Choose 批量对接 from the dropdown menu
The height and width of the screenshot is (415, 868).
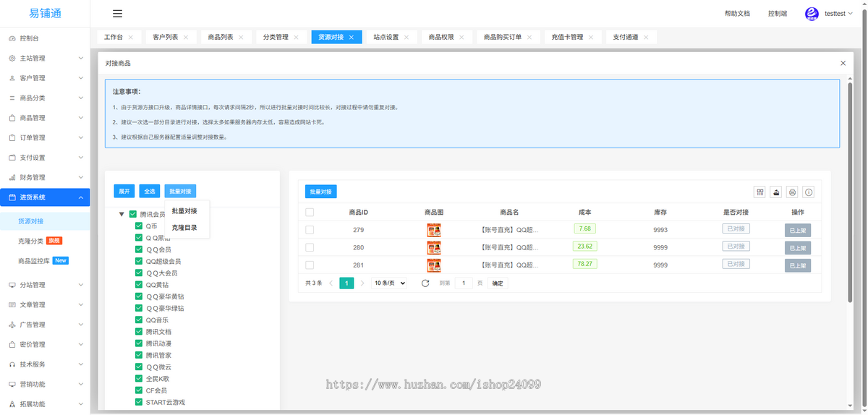pyautogui.click(x=184, y=211)
